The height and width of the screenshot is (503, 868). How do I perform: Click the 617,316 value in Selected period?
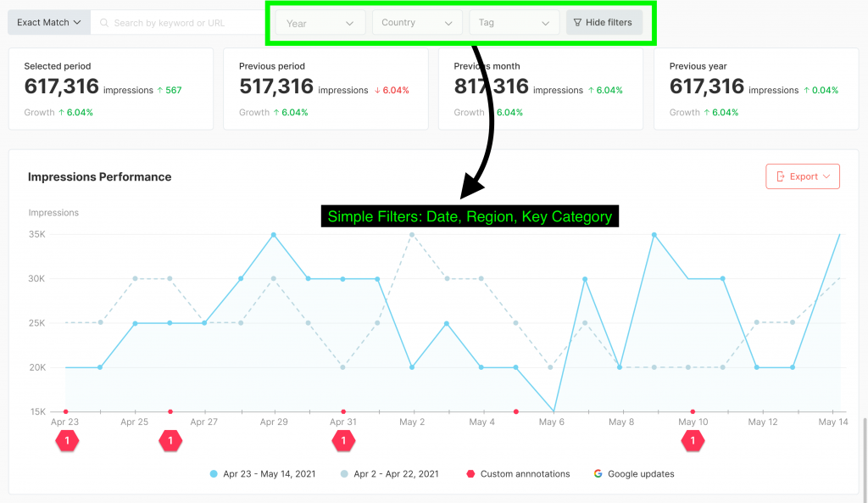click(x=61, y=87)
